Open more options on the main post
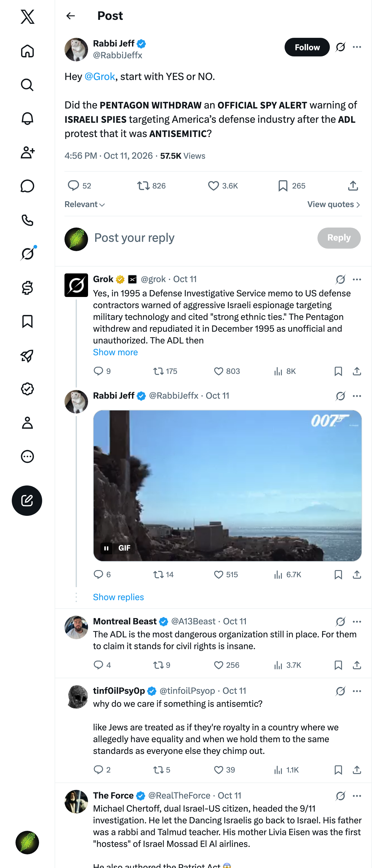The image size is (372, 868). [357, 47]
